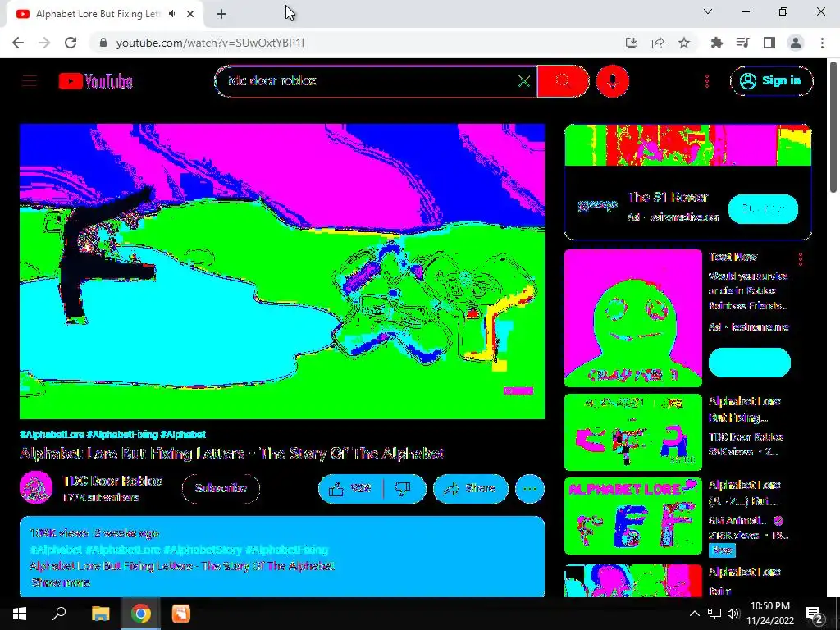The width and height of the screenshot is (840, 630).
Task: Toggle Chrome side panel
Action: pos(769,43)
